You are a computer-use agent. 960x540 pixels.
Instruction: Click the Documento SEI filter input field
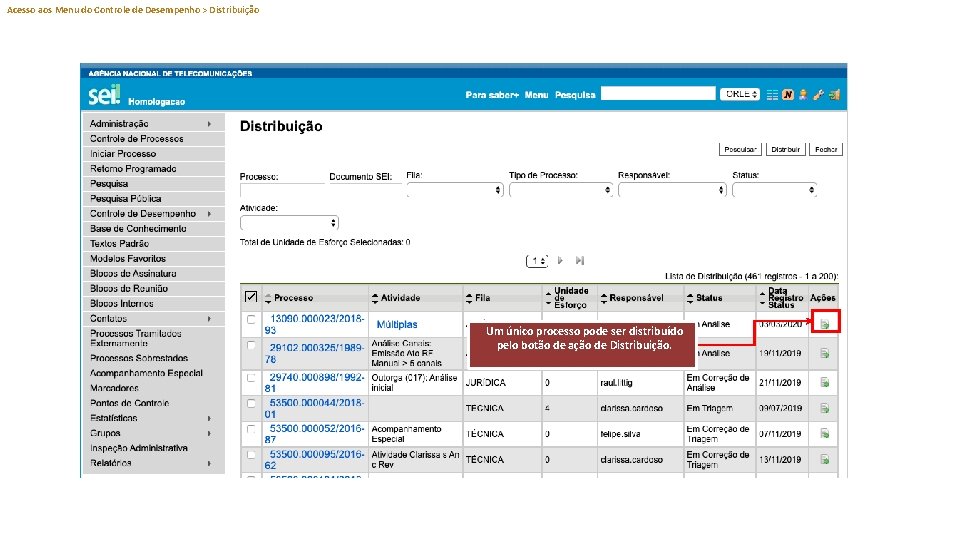365,190
